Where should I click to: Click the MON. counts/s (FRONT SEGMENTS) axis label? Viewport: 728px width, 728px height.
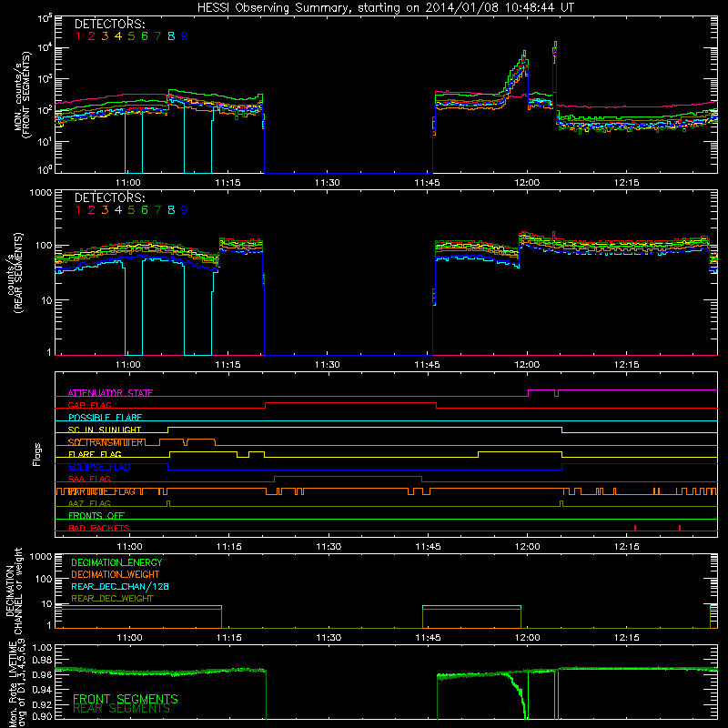click(x=22, y=96)
